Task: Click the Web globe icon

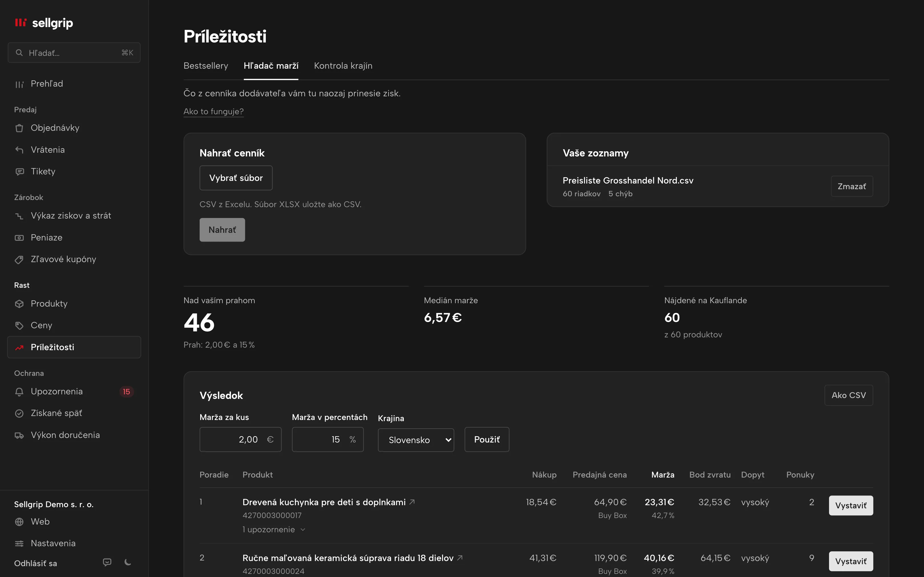Action: click(19, 522)
